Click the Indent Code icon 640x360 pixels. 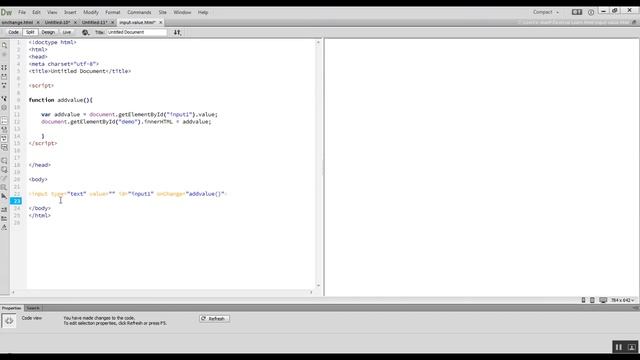[x=4, y=209]
